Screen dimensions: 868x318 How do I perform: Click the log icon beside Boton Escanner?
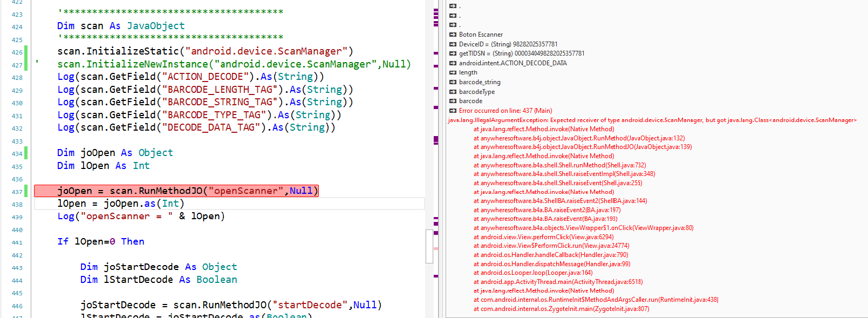pos(453,35)
